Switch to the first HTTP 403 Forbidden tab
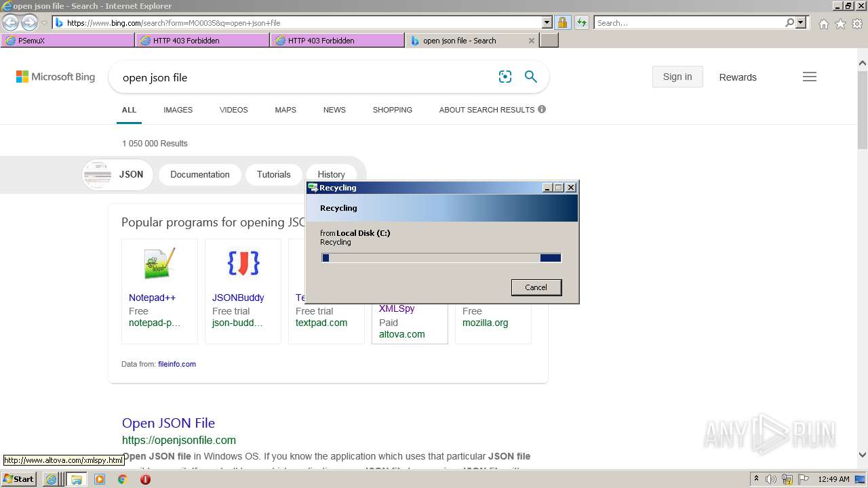 point(202,41)
